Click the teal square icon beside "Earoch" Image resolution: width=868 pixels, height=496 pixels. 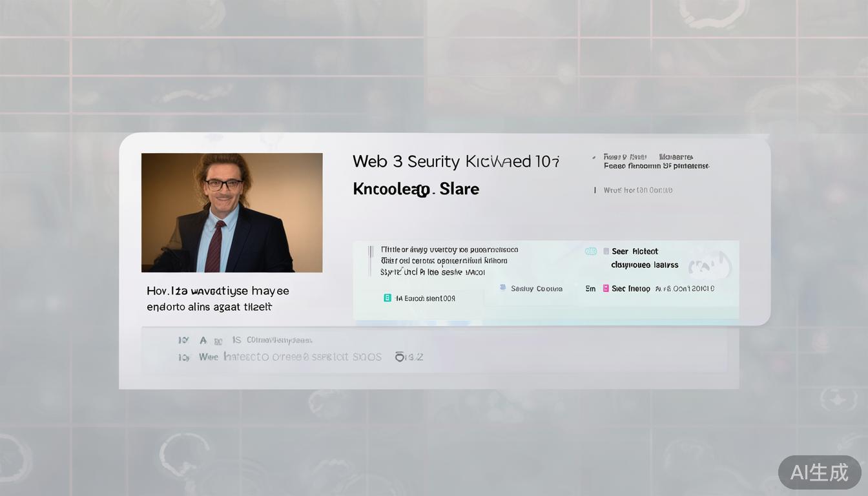coord(387,298)
